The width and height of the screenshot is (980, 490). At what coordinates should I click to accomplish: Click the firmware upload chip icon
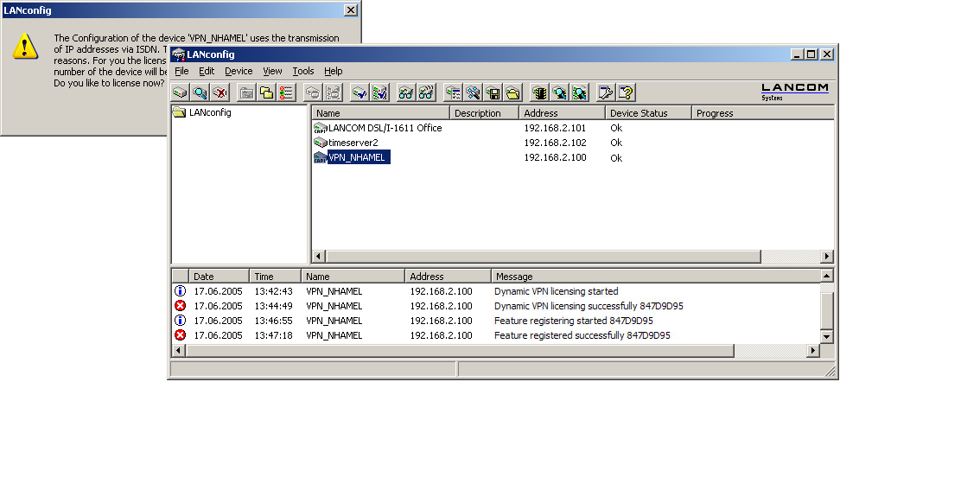tap(539, 92)
